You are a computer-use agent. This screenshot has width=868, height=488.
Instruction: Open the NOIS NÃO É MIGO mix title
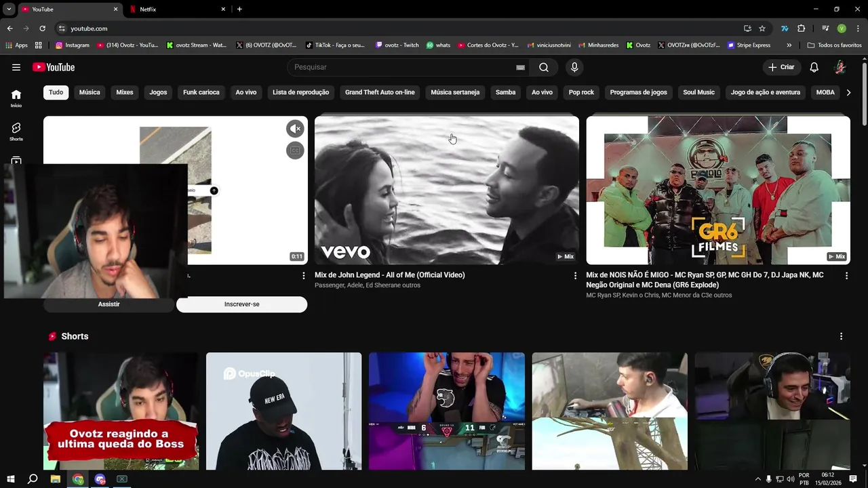tap(705, 279)
